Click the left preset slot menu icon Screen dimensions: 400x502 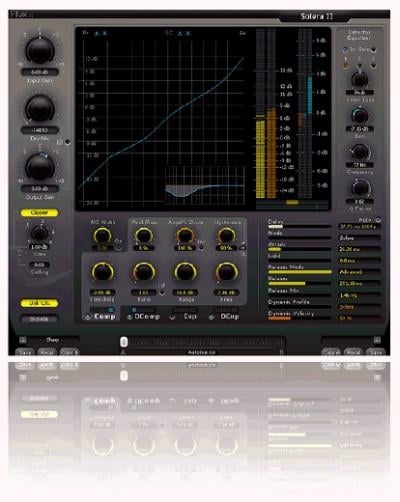(x=22, y=340)
